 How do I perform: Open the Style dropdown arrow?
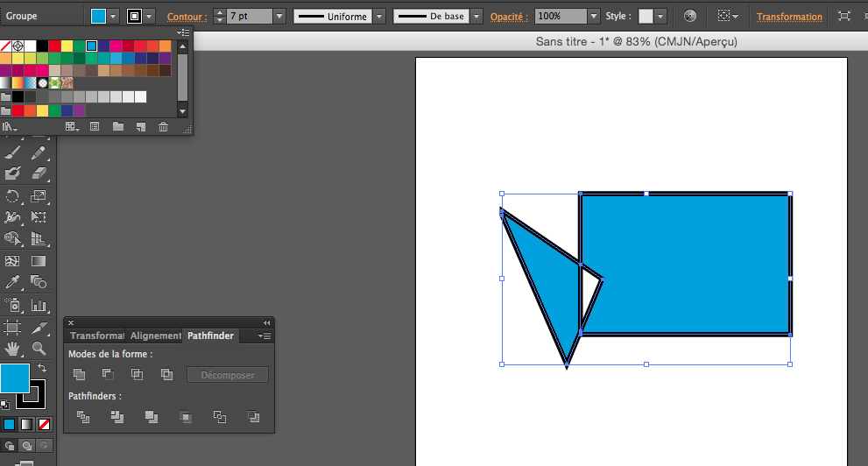tap(660, 17)
